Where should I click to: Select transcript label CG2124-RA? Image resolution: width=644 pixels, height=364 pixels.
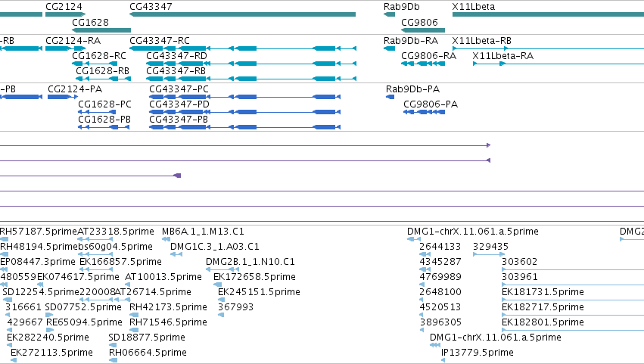[73, 41]
